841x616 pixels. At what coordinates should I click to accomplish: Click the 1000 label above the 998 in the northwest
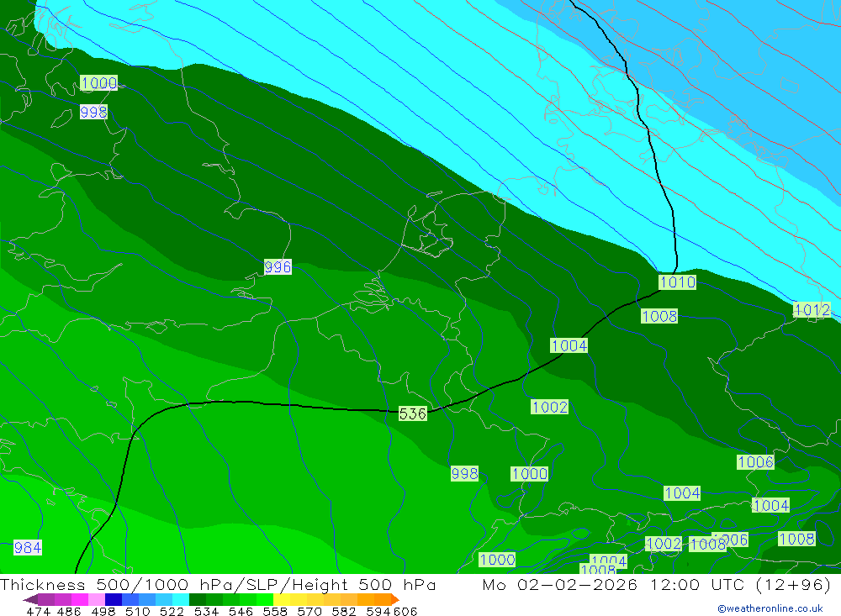click(x=98, y=83)
